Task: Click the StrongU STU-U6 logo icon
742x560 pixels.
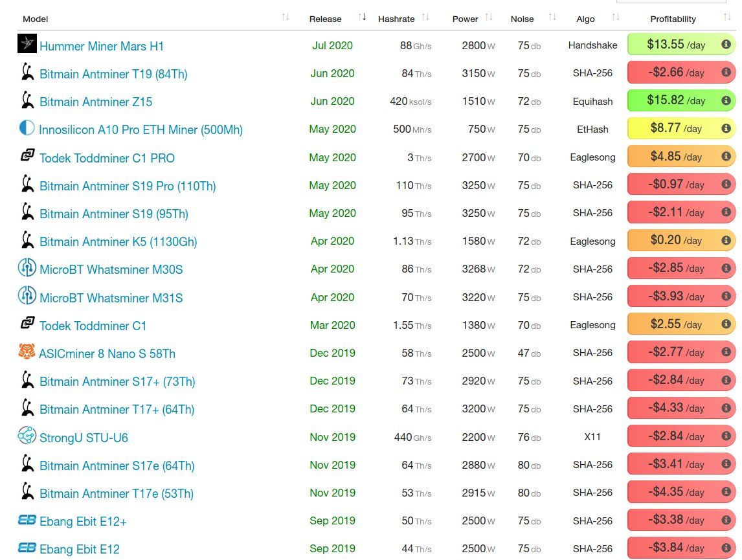Action: pyautogui.click(x=27, y=436)
